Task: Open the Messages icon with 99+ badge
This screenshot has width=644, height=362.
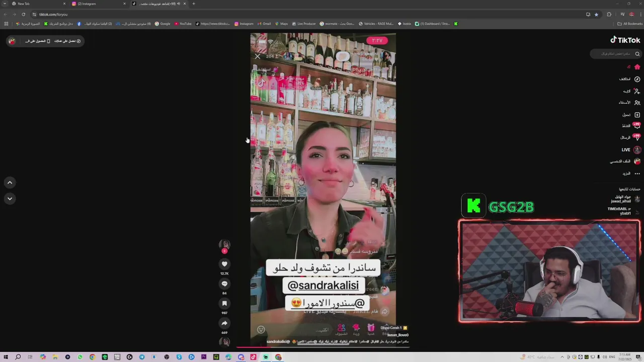Action: (x=637, y=137)
